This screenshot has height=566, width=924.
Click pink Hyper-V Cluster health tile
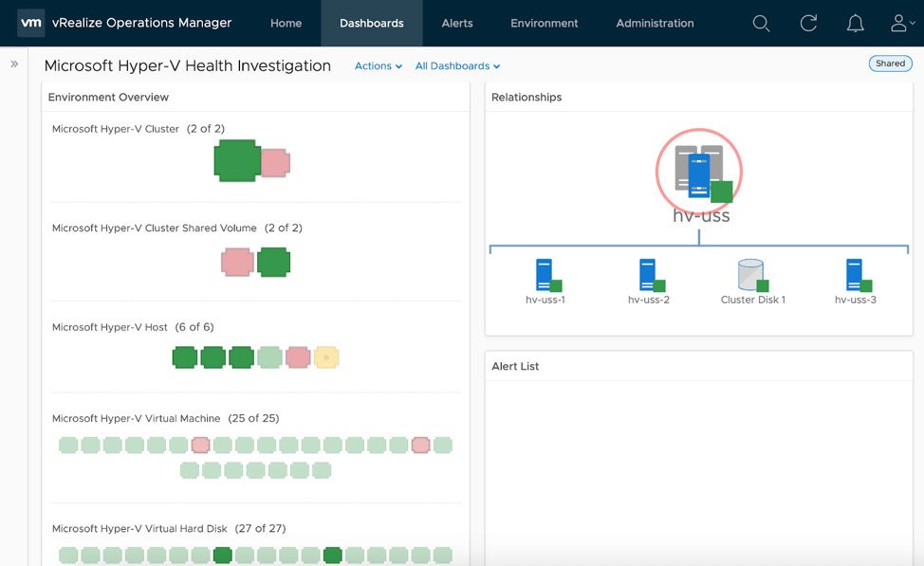tap(275, 162)
